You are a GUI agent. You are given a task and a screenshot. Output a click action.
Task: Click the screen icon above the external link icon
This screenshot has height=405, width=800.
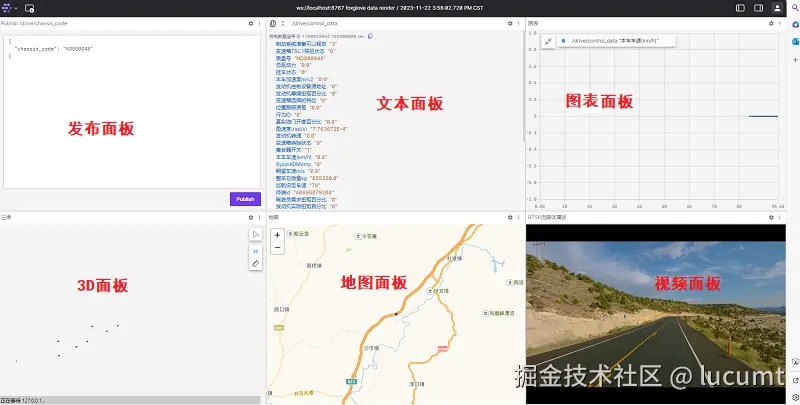[x=795, y=362]
